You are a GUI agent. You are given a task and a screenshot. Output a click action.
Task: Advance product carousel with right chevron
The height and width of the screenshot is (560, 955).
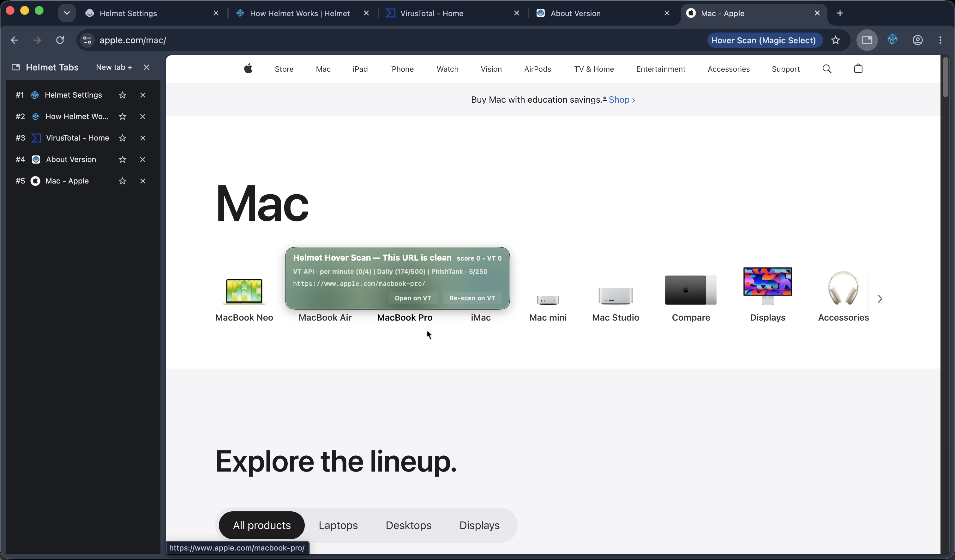[x=880, y=298]
